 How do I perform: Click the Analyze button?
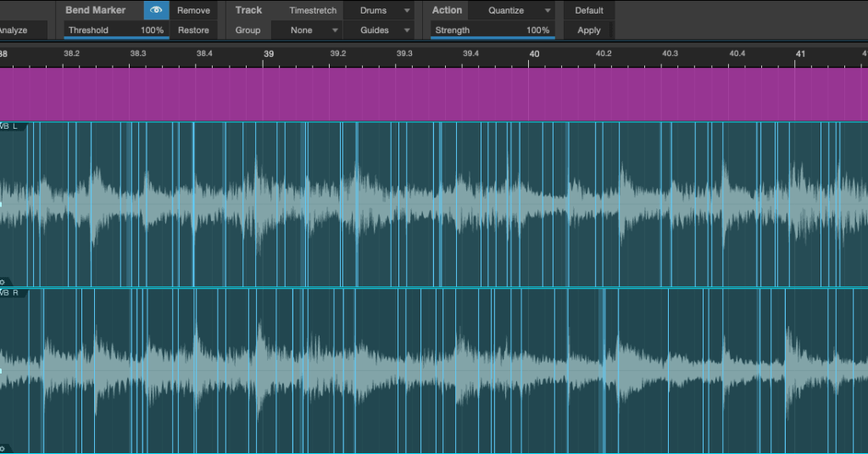click(x=14, y=30)
